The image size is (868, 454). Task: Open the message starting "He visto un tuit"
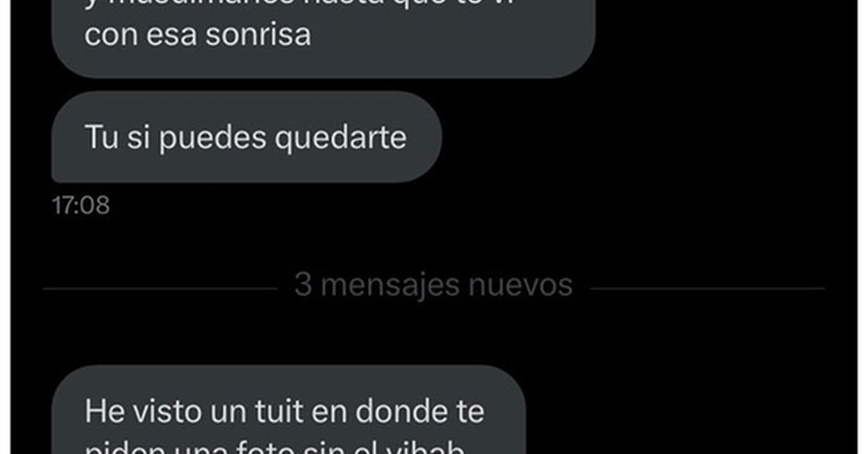(x=288, y=410)
